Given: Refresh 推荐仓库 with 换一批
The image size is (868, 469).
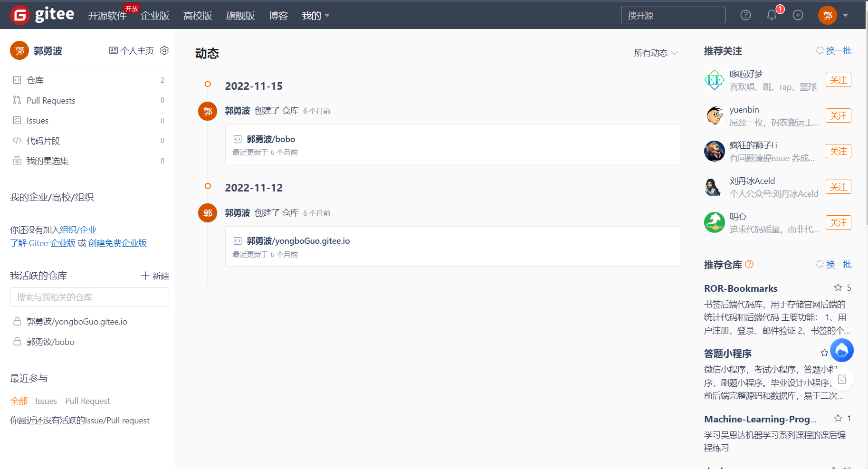Looking at the screenshot, I should 834,264.
